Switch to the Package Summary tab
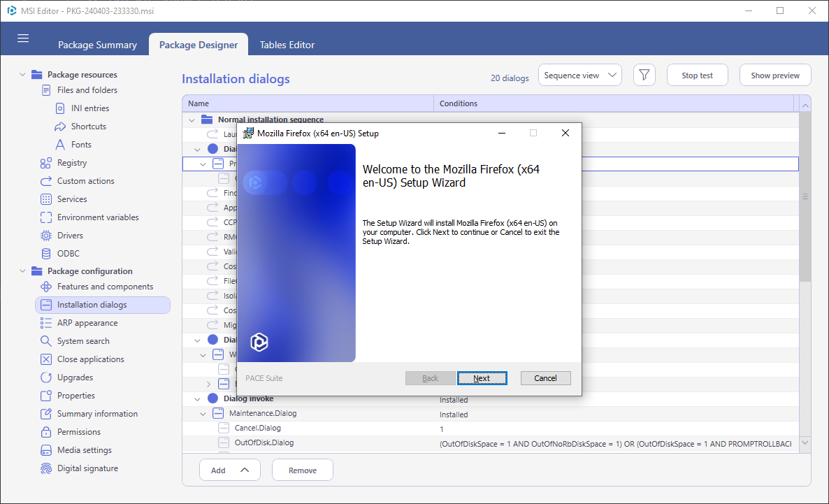 coord(97,45)
